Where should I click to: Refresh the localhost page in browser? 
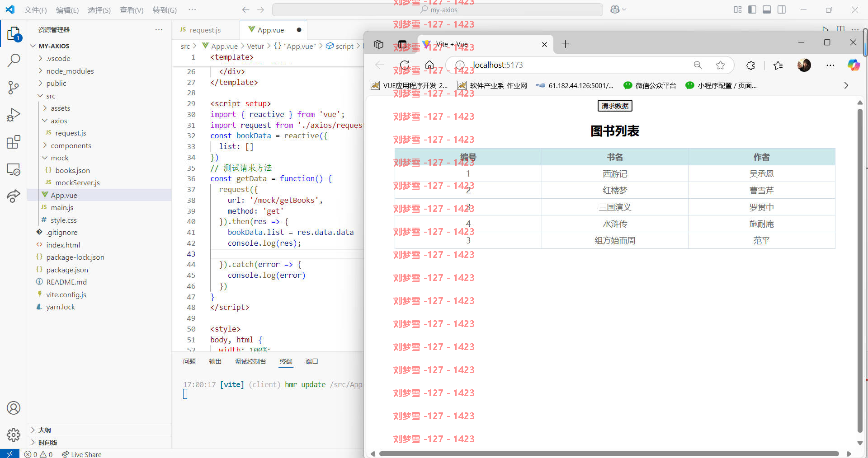coord(405,65)
